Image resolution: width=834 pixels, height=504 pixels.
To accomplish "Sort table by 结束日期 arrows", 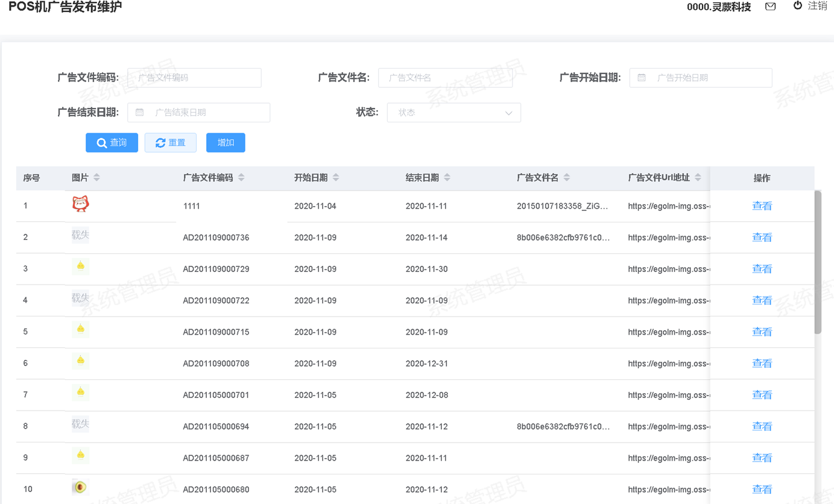I will click(x=447, y=177).
